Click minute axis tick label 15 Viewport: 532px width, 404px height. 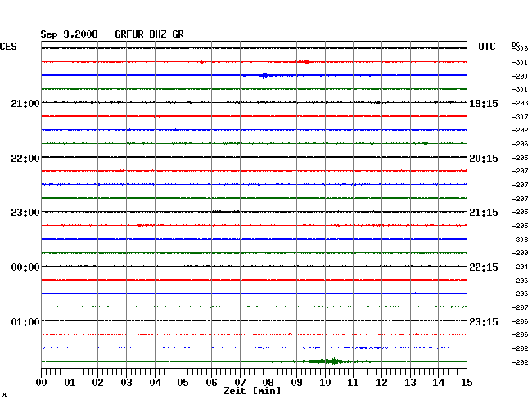tap(467, 383)
